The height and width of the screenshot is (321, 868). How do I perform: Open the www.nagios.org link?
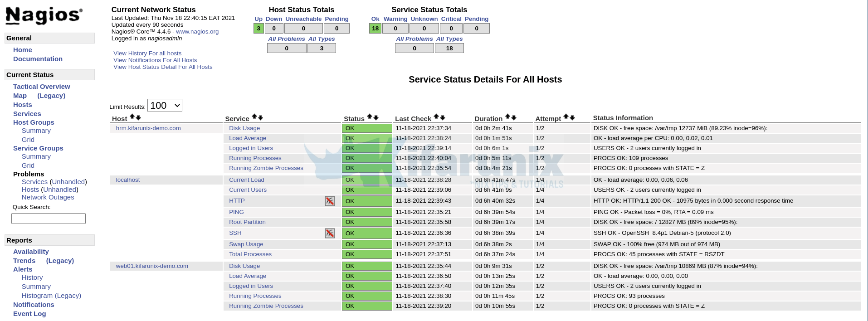point(197,32)
